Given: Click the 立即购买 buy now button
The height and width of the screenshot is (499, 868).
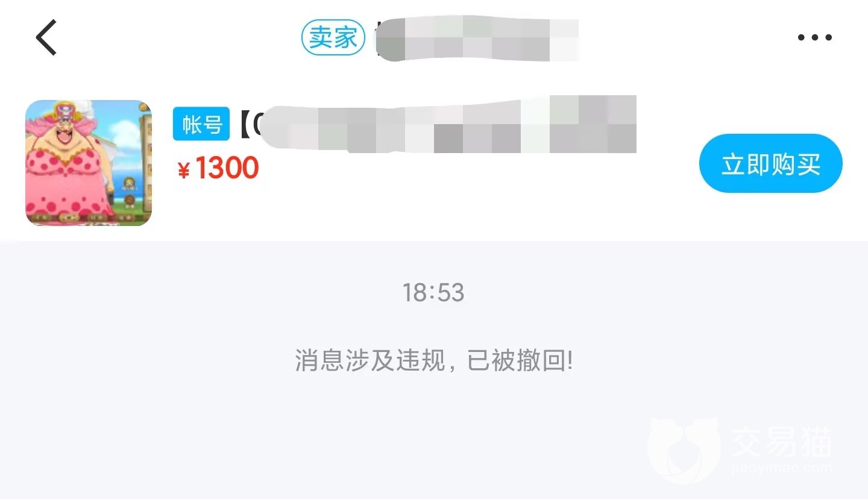Looking at the screenshot, I should (x=771, y=163).
